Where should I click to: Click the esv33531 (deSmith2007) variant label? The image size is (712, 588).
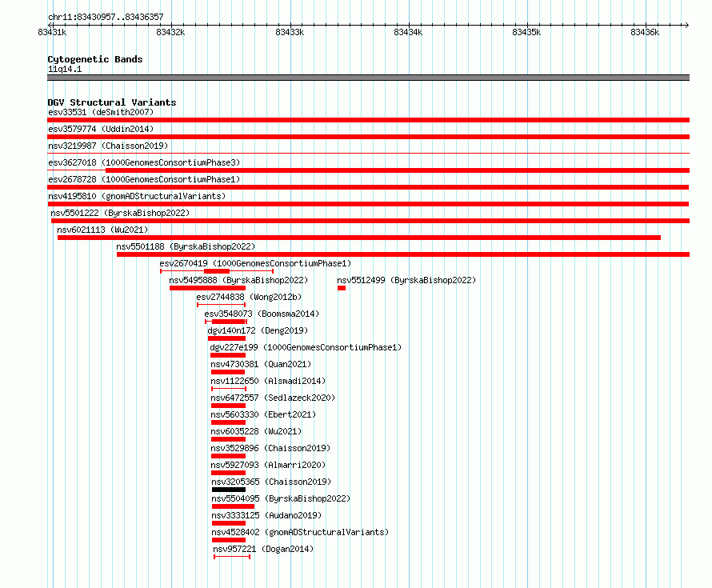pos(101,112)
